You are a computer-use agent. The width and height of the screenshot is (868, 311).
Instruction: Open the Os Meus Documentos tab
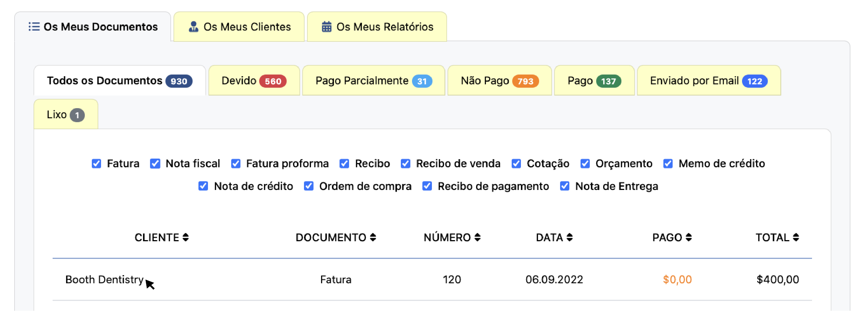(93, 27)
